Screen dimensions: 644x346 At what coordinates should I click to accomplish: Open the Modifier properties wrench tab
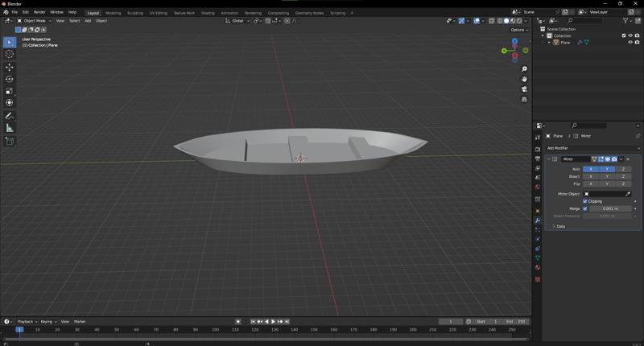click(538, 220)
